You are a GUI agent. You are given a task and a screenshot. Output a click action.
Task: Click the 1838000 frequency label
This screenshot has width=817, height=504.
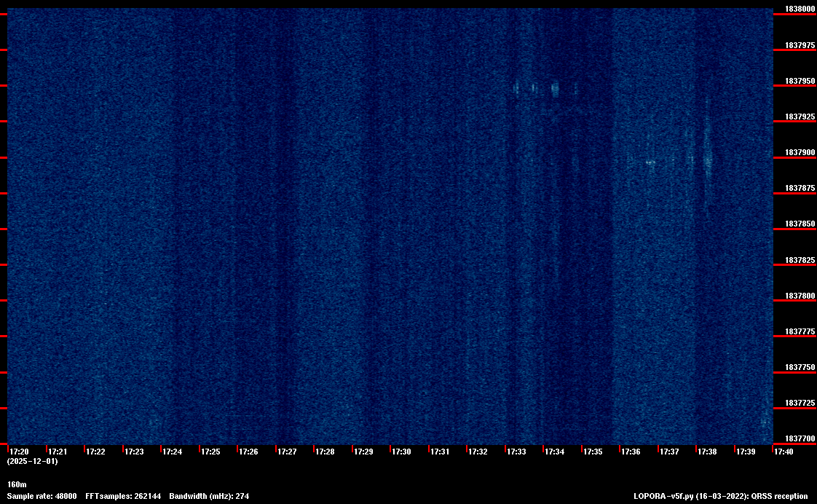(800, 9)
